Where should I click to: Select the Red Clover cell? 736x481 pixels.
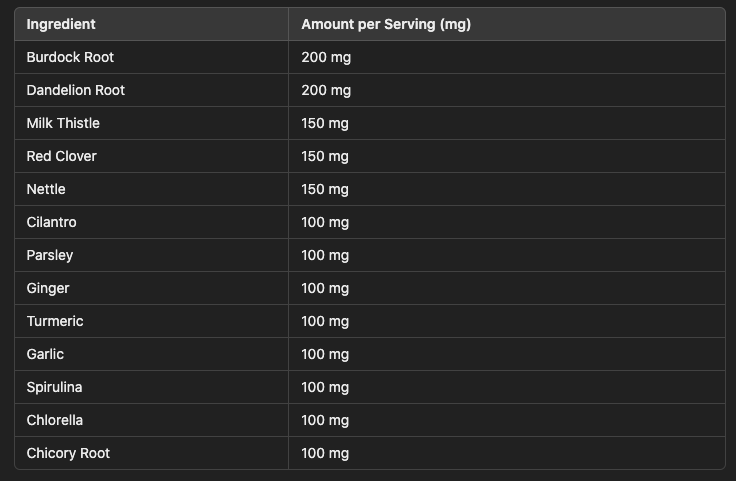(62, 156)
